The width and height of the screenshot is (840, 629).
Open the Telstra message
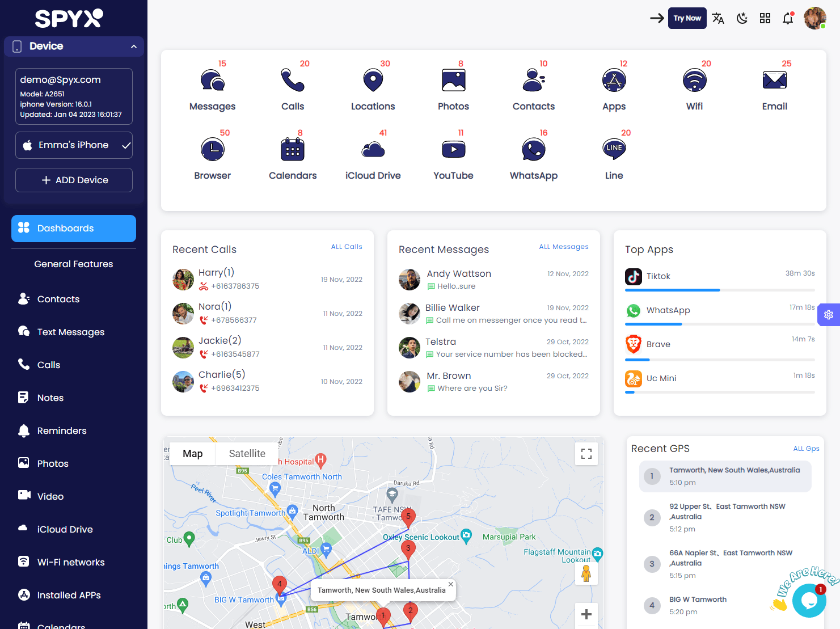[x=493, y=348]
